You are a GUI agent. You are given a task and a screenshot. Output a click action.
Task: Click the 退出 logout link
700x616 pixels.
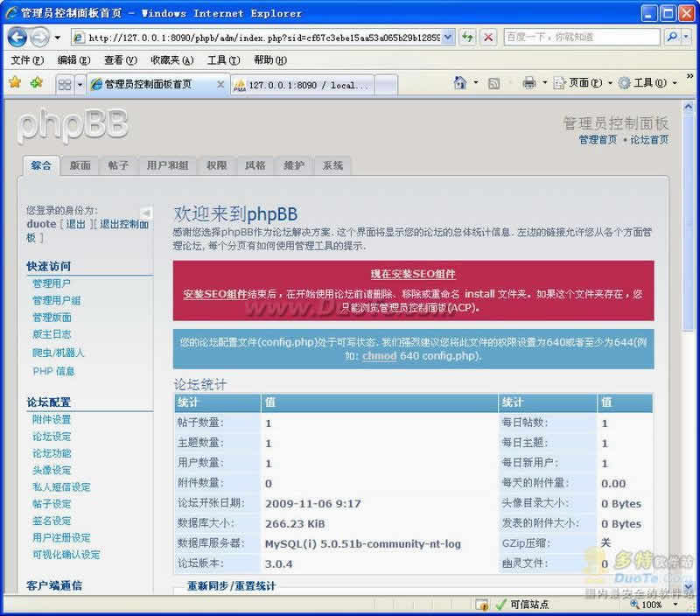coord(75,224)
